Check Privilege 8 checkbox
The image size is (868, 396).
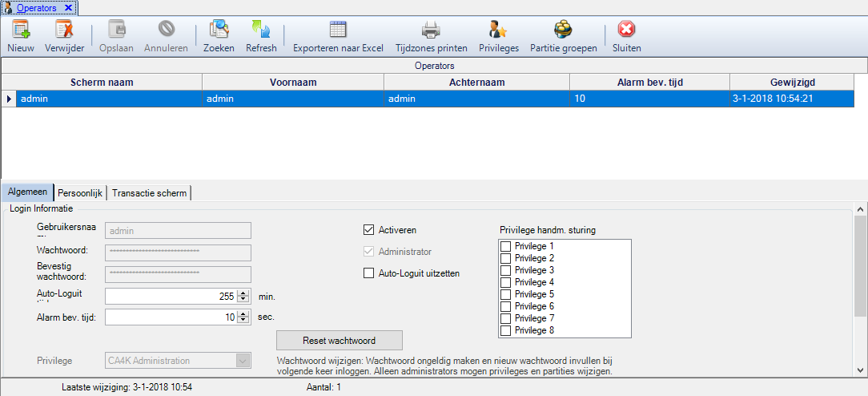[506, 330]
